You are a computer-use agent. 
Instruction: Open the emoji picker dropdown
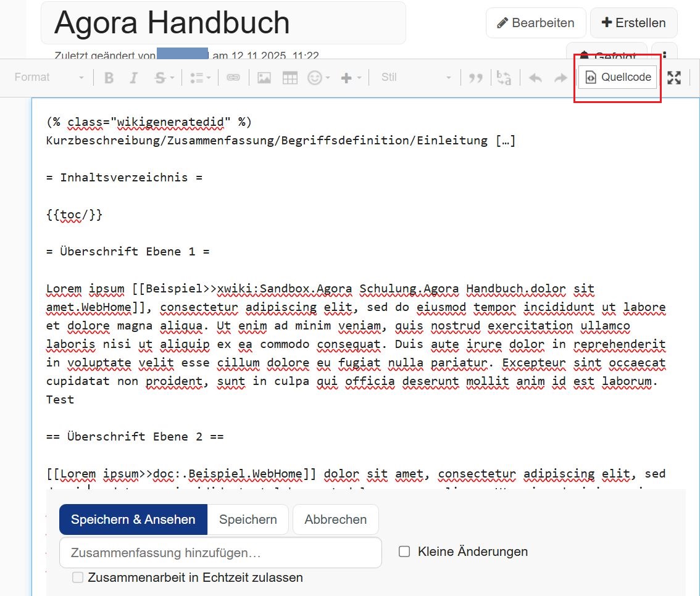pos(319,78)
